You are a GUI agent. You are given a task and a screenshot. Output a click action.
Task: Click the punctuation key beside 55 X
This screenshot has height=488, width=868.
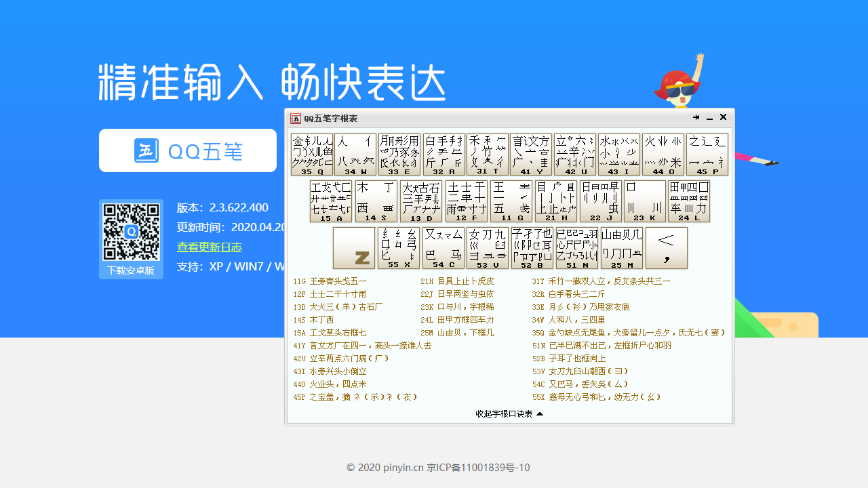[667, 248]
